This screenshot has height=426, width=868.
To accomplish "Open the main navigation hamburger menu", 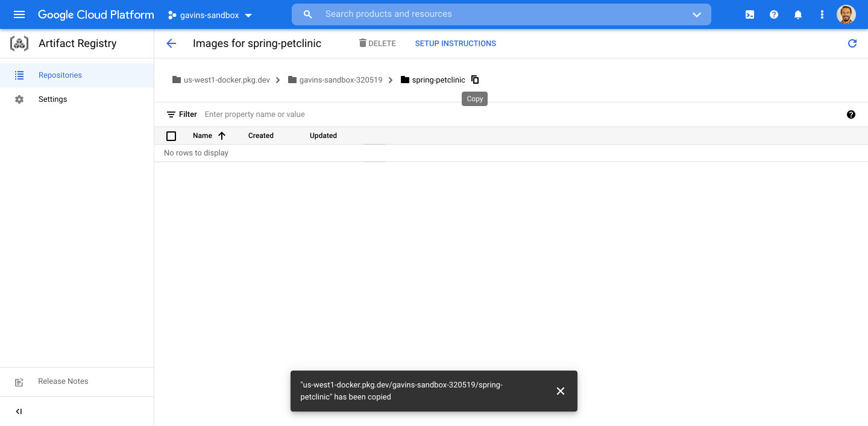I will pyautogui.click(x=19, y=14).
